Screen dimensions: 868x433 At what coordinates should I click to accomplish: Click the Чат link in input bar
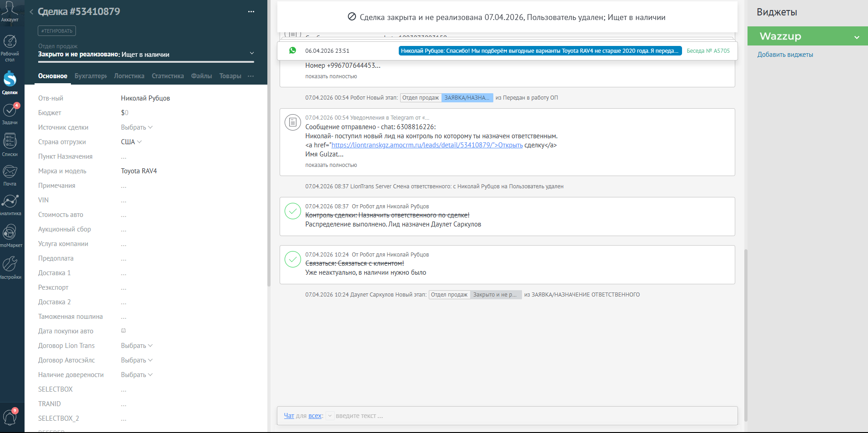point(289,416)
